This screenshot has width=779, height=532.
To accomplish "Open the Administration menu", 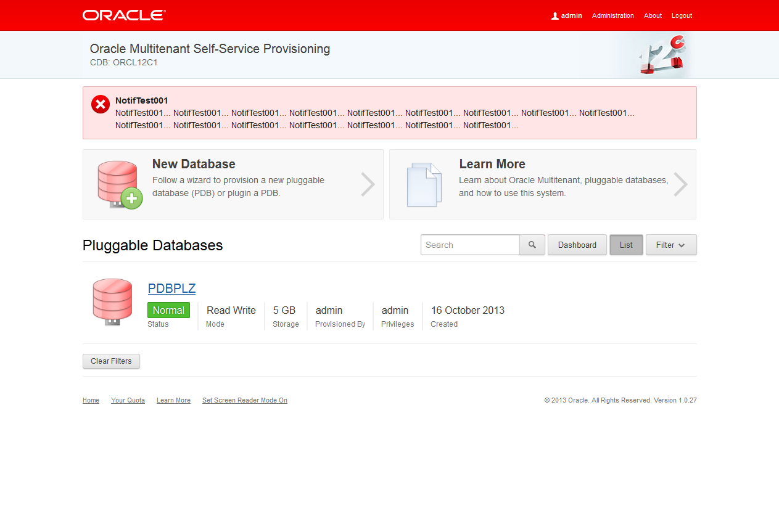I will [613, 16].
